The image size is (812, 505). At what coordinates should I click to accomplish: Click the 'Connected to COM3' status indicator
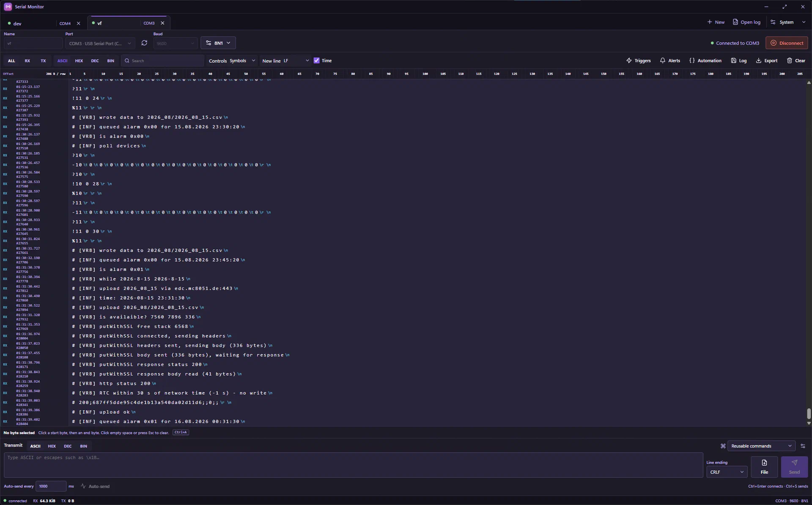coord(735,43)
